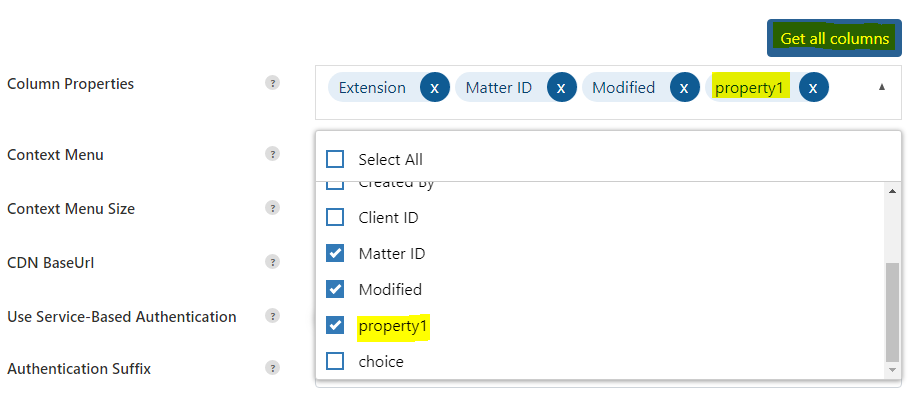Click the list scrollbar down arrow

[892, 370]
